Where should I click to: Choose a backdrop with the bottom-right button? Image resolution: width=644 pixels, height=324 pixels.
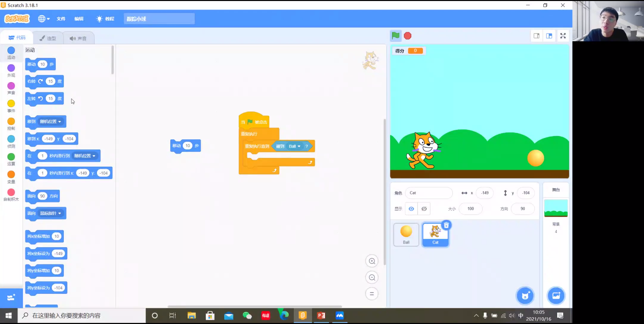click(x=556, y=296)
